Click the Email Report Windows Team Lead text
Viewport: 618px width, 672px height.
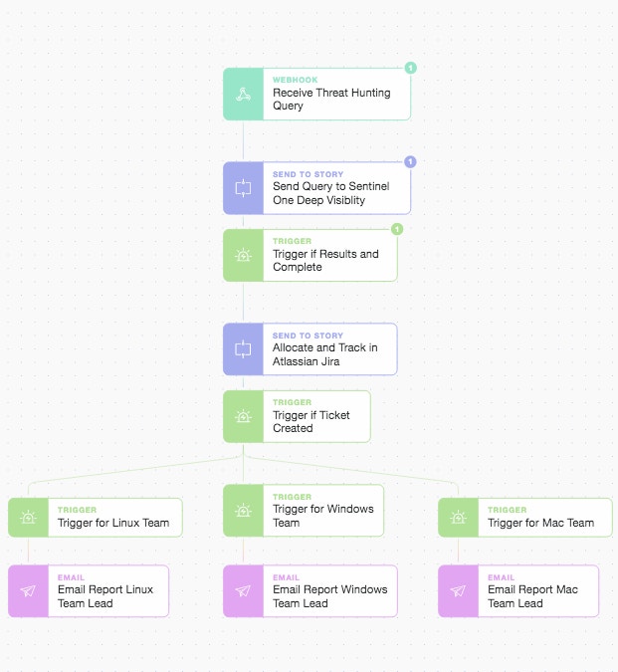click(x=329, y=596)
